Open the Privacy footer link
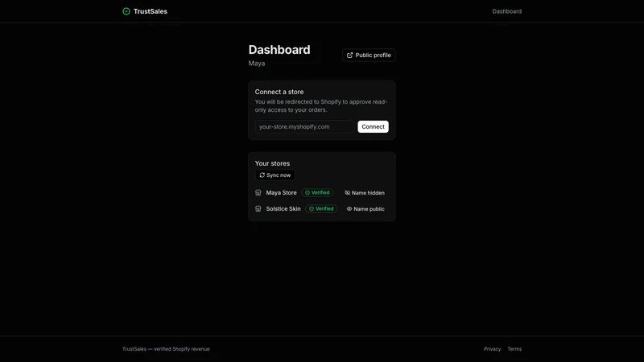Image resolution: width=644 pixels, height=362 pixels. 492,349
